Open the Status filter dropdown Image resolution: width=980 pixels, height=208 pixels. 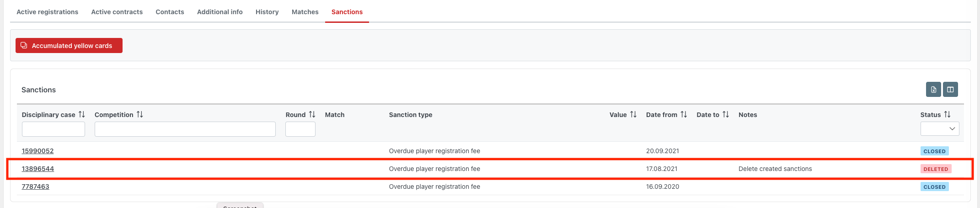[940, 129]
